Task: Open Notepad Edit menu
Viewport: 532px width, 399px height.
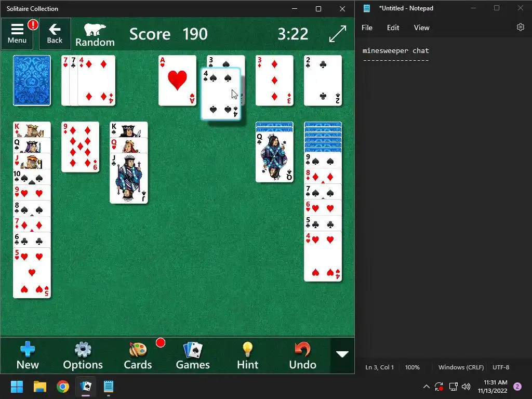Action: tap(393, 28)
